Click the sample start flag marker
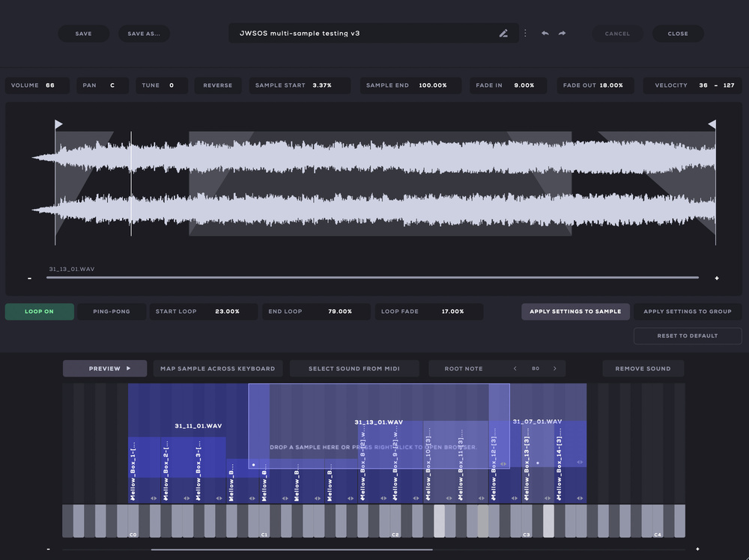This screenshot has width=749, height=560. click(58, 124)
